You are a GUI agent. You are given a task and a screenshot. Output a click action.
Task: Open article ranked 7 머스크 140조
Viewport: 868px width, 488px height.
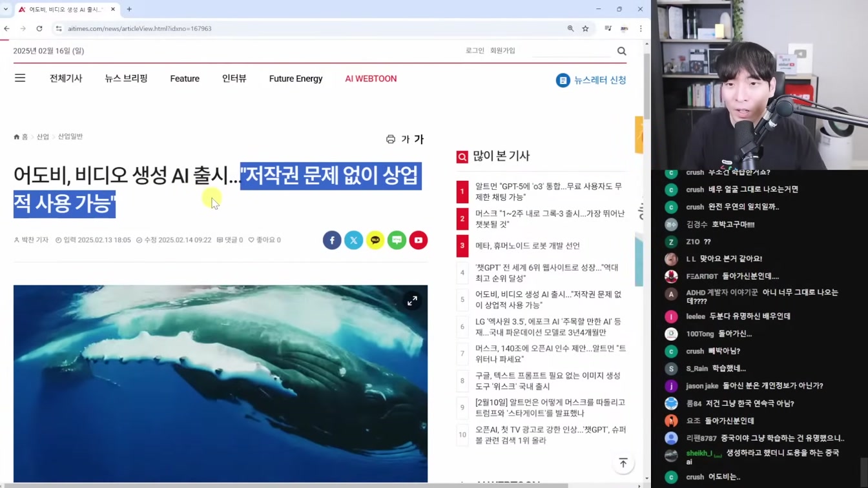point(550,354)
